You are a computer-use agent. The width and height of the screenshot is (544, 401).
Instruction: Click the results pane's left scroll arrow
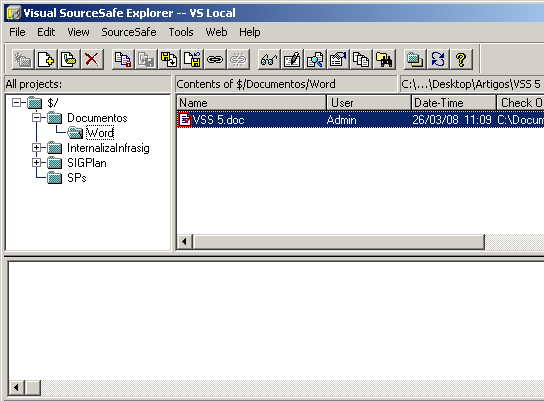16,387
